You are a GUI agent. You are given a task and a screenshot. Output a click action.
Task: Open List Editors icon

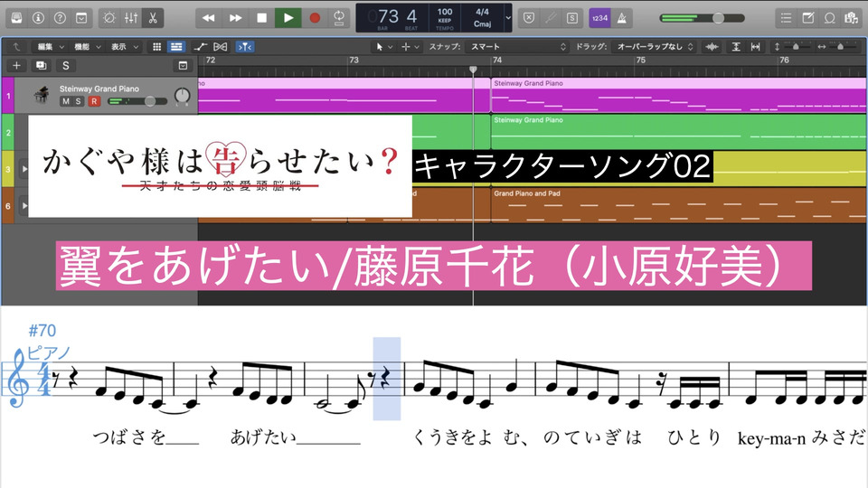786,18
